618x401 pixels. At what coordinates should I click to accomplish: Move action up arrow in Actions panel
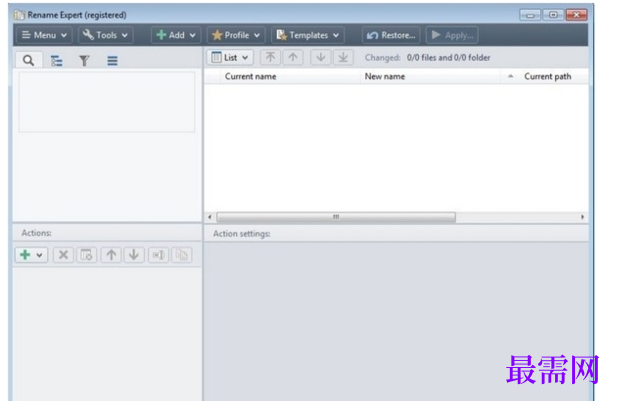click(x=111, y=255)
